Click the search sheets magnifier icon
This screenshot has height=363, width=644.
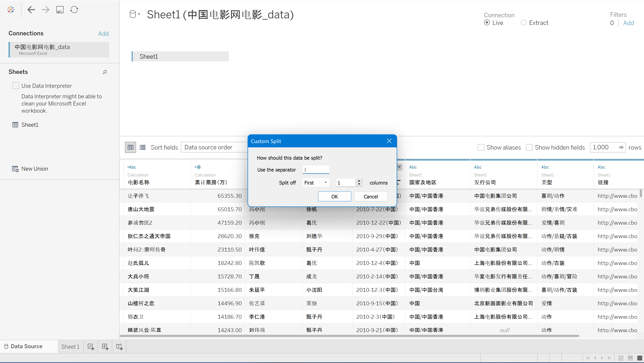pyautogui.click(x=105, y=72)
